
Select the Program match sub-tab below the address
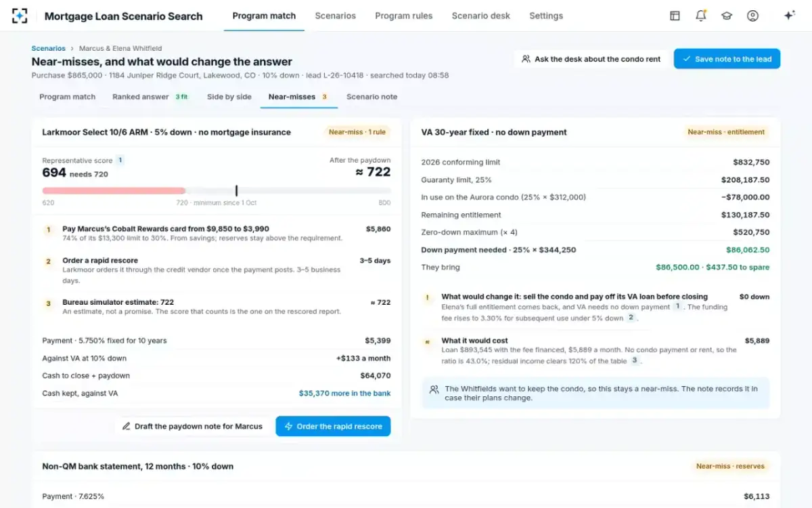click(68, 97)
